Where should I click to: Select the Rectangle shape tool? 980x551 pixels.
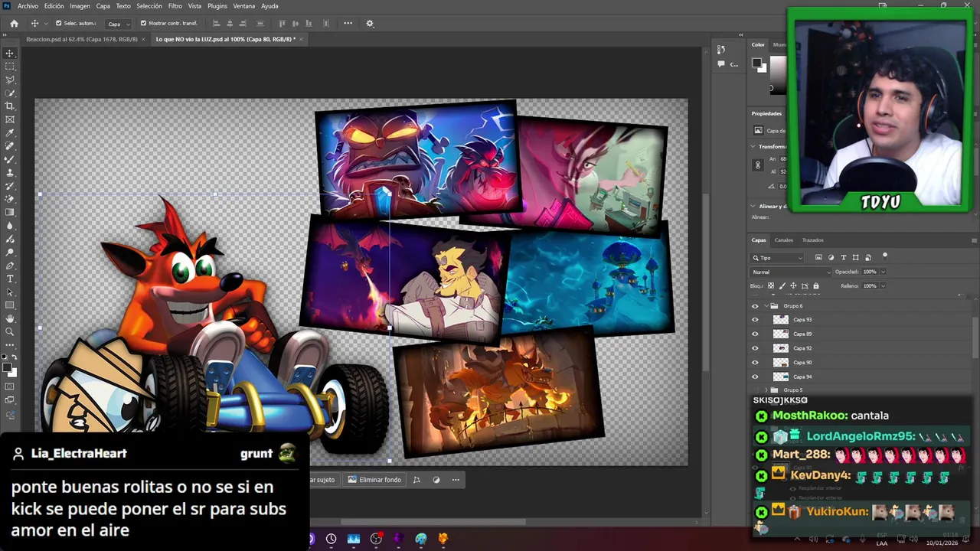coord(10,305)
